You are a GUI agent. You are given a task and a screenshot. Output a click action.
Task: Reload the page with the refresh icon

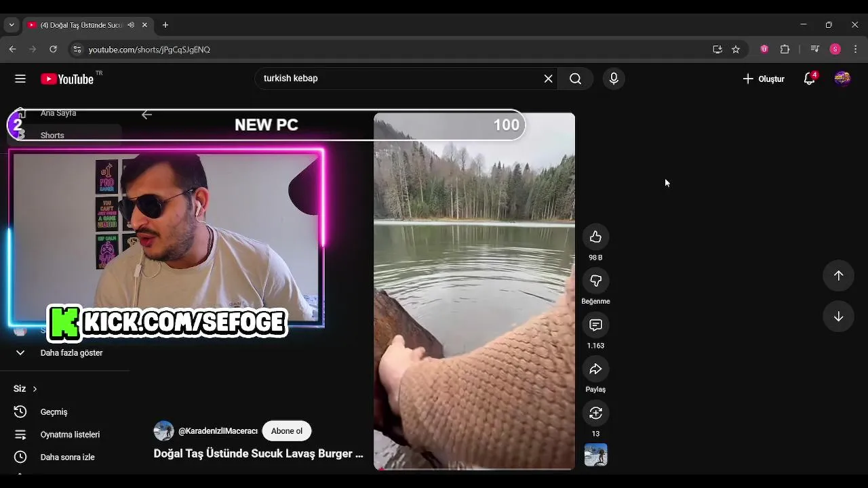53,49
